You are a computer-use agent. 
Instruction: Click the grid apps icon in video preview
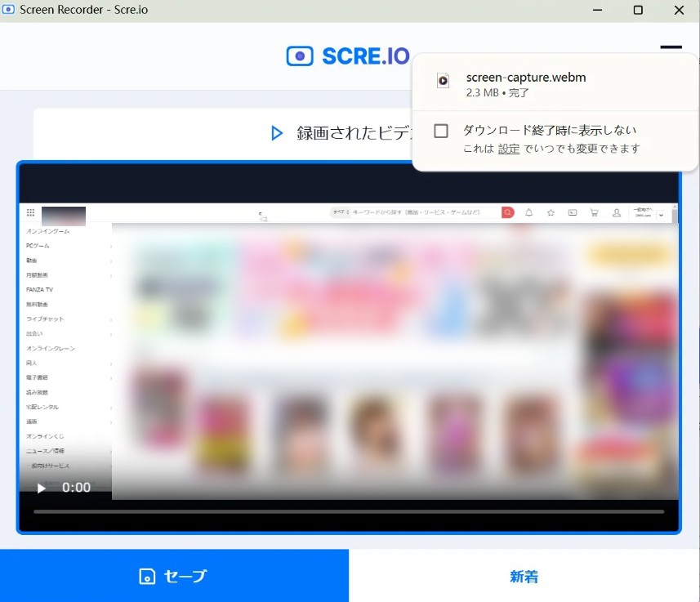[30, 212]
